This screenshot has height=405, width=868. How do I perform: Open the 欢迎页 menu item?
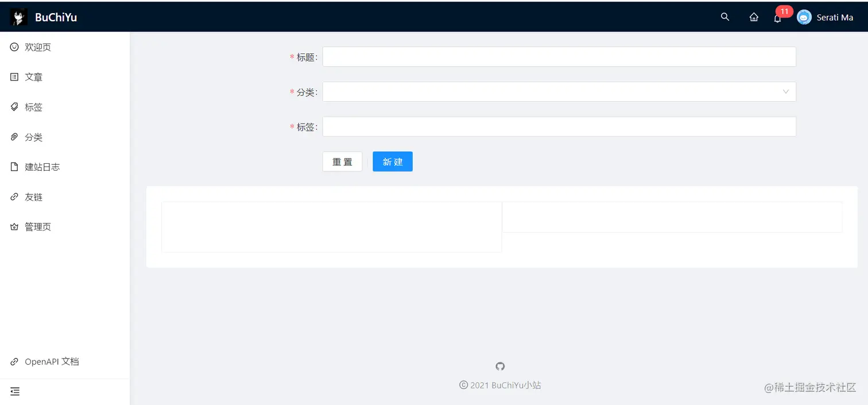[x=65, y=47]
